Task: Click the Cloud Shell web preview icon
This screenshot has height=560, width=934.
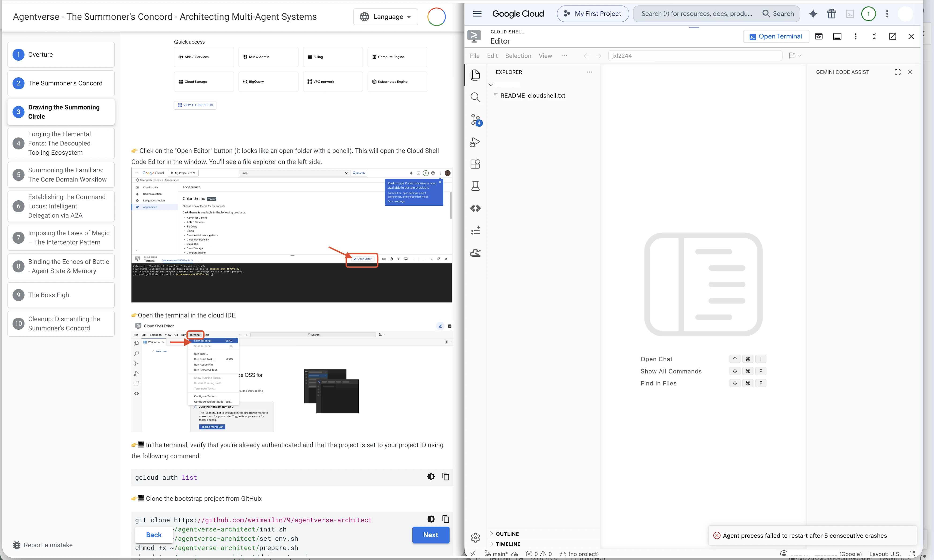Action: pyautogui.click(x=818, y=36)
